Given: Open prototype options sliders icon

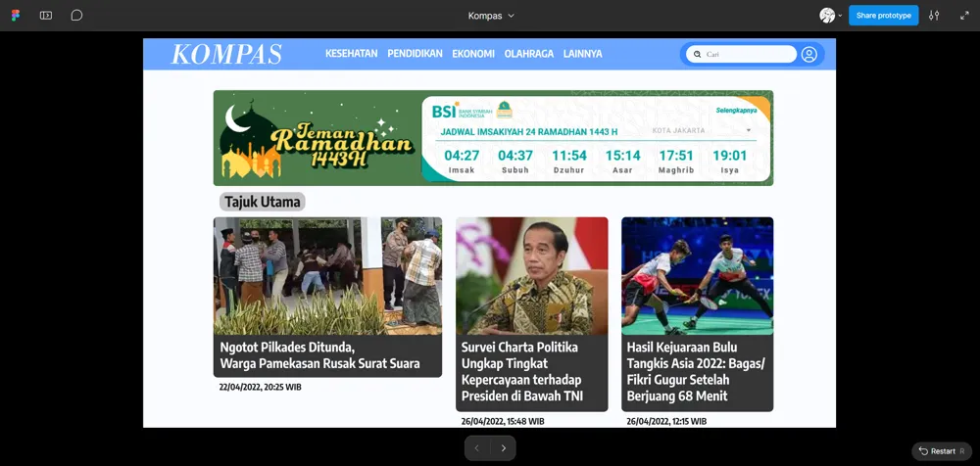Looking at the screenshot, I should [934, 16].
